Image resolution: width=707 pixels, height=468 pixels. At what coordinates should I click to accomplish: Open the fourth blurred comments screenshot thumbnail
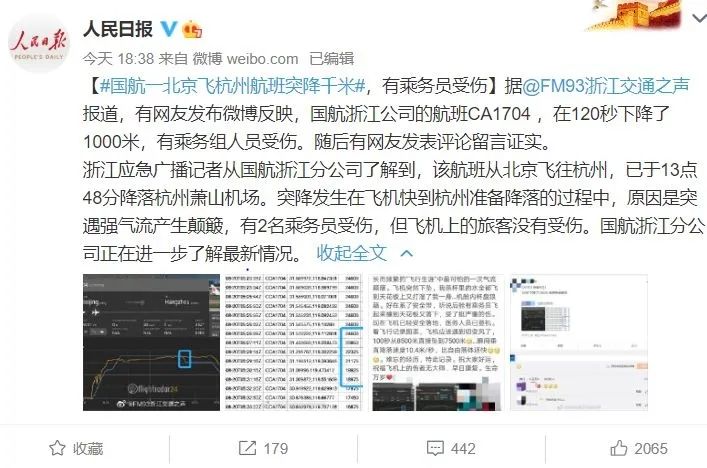pyautogui.click(x=578, y=342)
